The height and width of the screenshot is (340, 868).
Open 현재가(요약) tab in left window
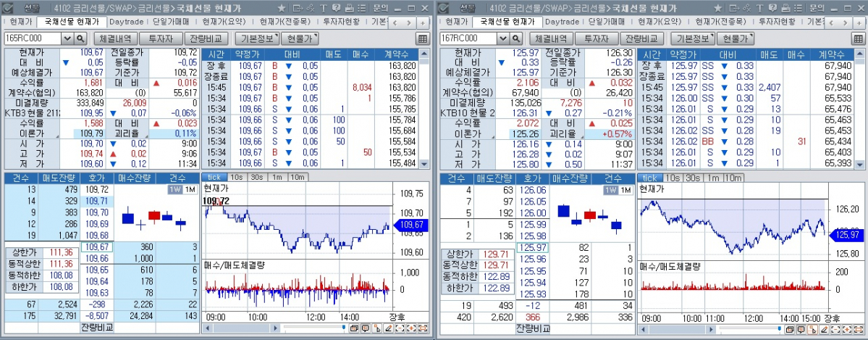coord(224,22)
